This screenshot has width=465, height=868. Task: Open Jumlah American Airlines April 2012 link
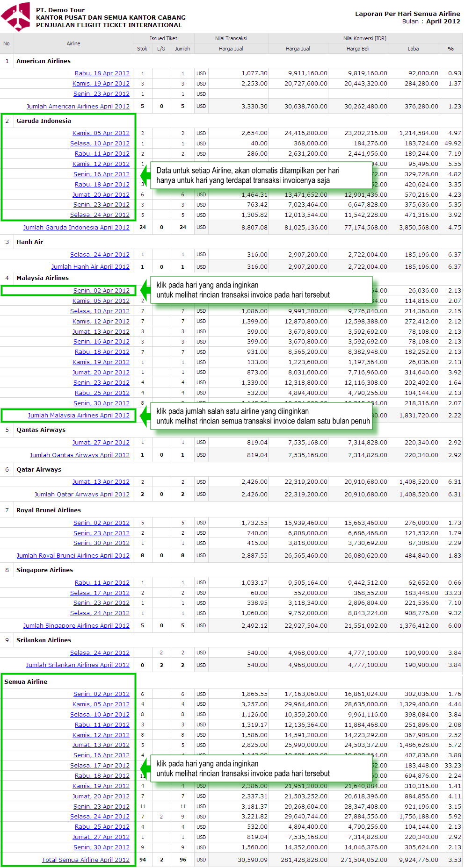point(78,107)
